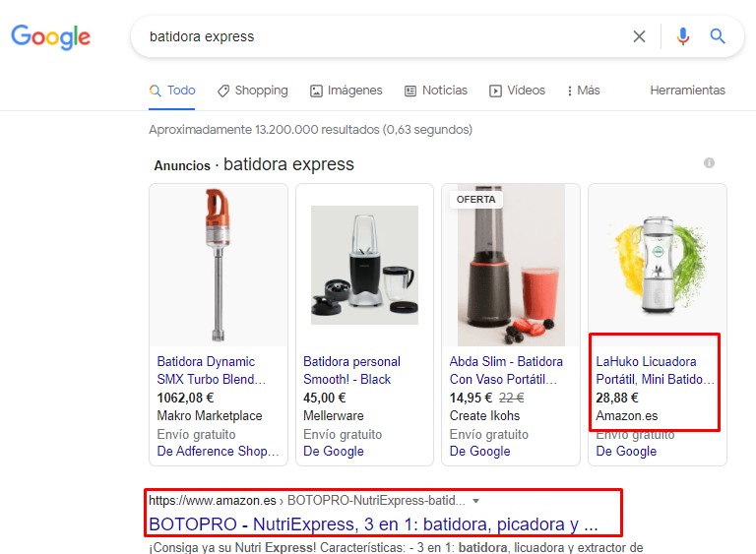Click the Amazon.es seller name
The width and height of the screenshot is (756, 554).
pos(627,415)
